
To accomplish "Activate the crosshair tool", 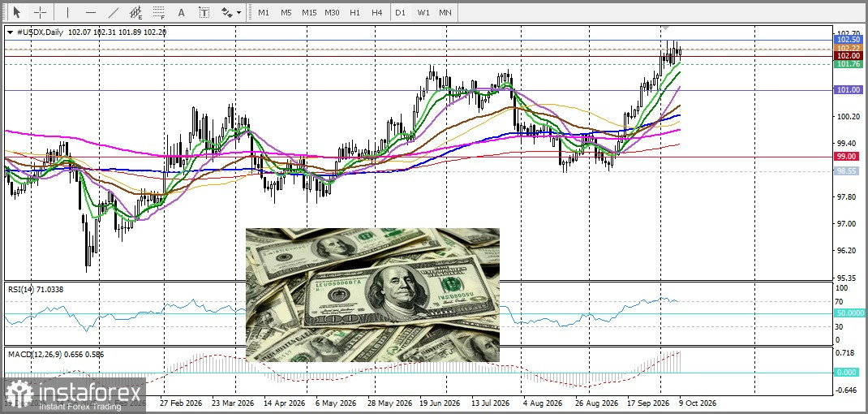I will pos(41,11).
